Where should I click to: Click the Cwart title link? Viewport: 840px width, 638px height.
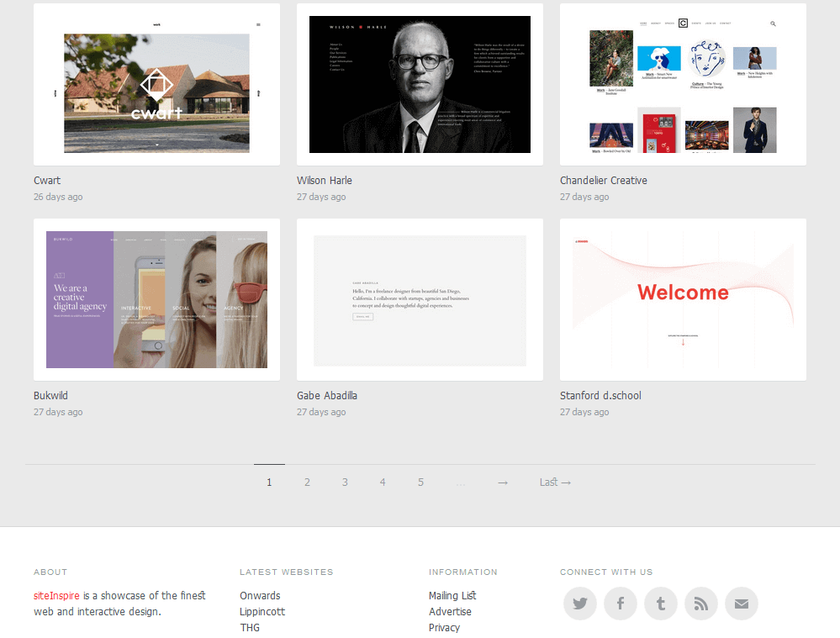click(x=47, y=181)
